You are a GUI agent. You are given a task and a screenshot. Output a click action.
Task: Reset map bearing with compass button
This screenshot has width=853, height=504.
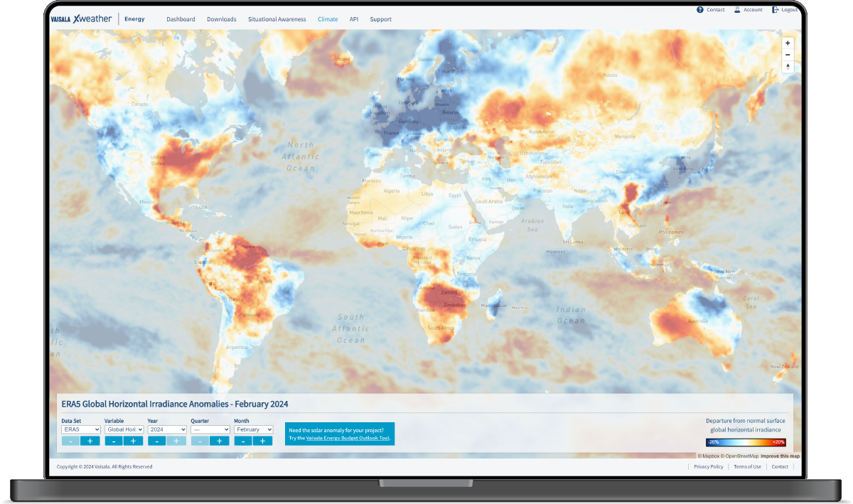788,67
